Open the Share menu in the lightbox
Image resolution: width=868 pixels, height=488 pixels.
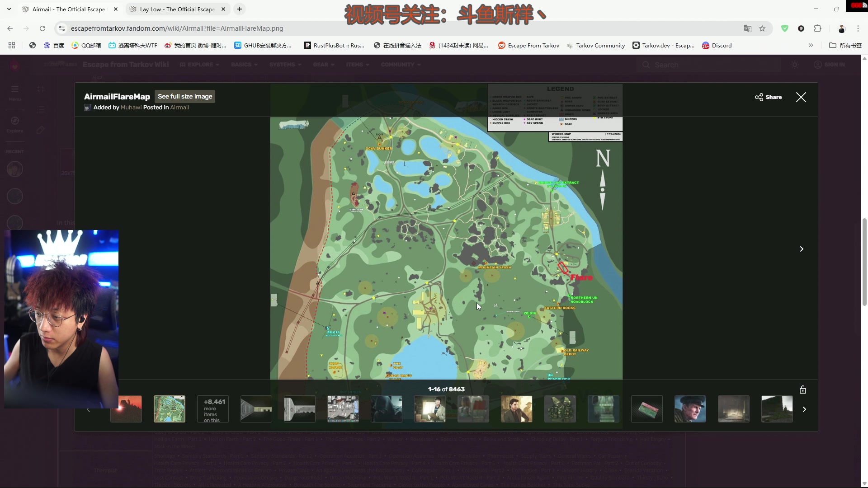[768, 97]
